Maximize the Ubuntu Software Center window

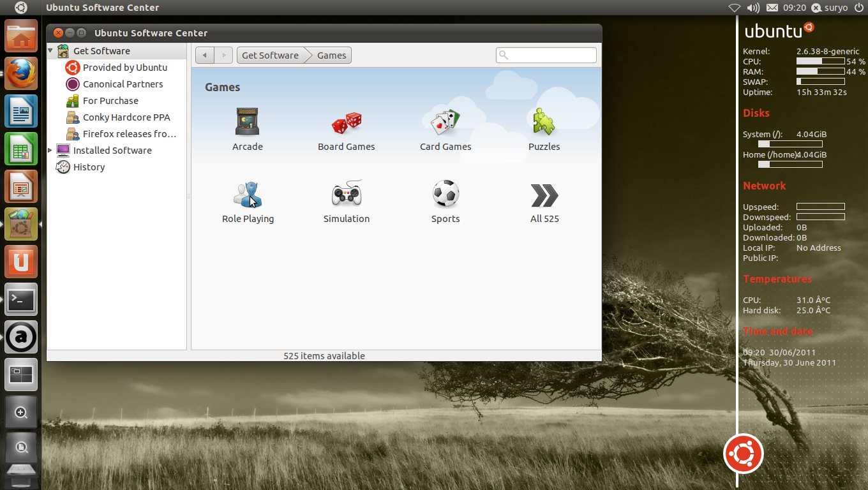click(x=82, y=33)
